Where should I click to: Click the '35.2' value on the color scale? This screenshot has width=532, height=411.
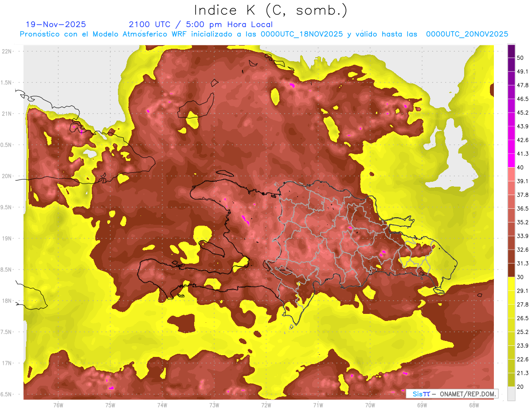[522, 222]
